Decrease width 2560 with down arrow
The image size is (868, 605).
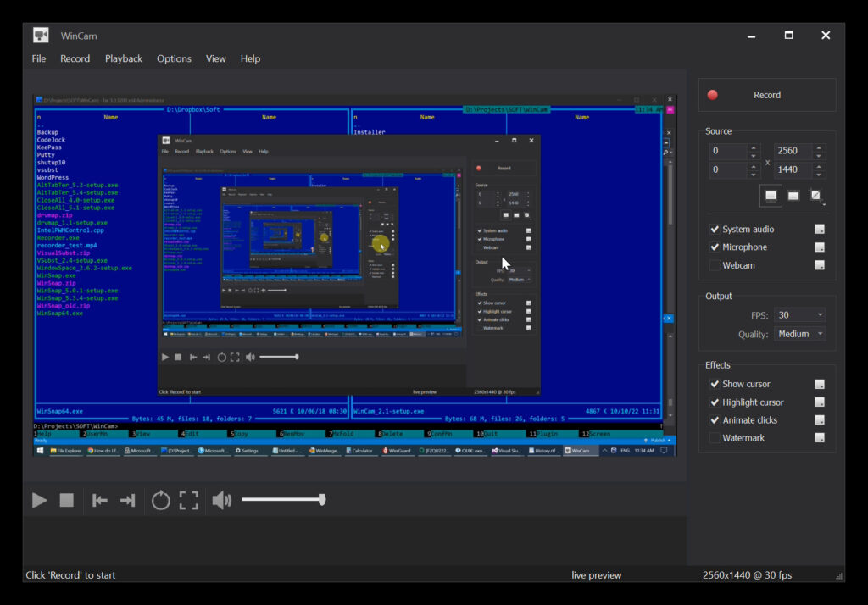click(819, 156)
